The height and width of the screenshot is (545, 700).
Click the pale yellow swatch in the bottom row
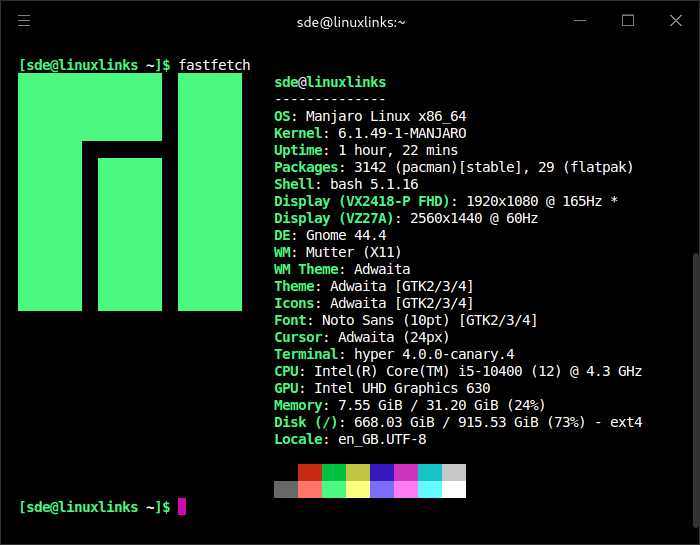[358, 490]
